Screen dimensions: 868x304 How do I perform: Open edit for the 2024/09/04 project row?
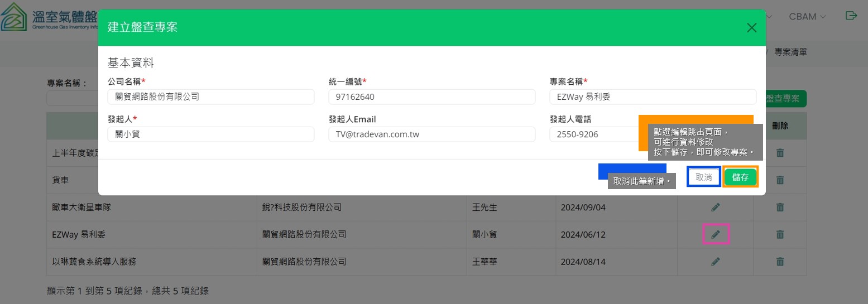[715, 208]
